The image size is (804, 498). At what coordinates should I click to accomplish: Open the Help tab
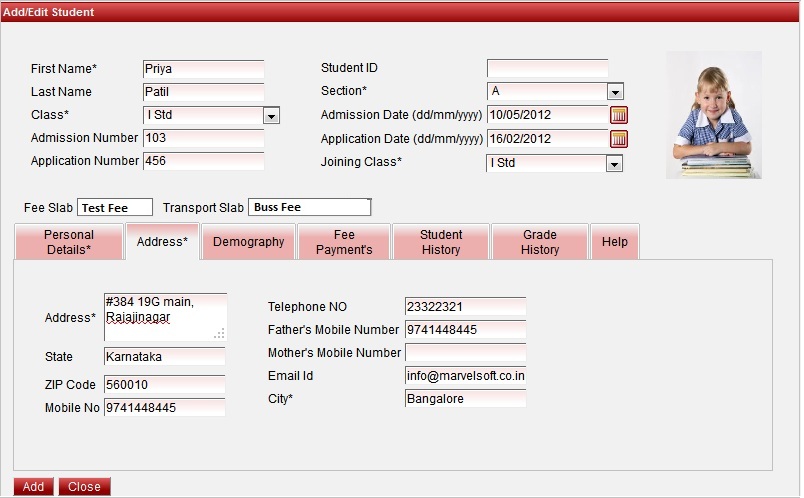click(x=615, y=242)
